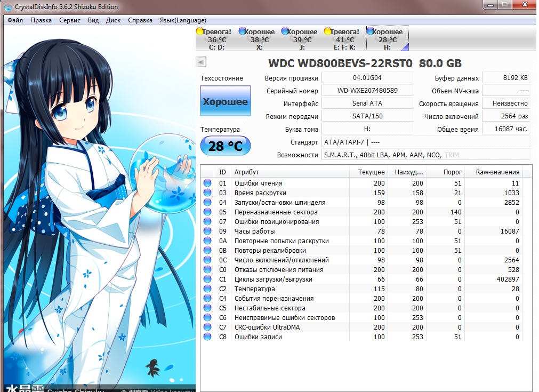Click the previous disk arrow button
Viewport: 539px width, 392px height.
click(201, 62)
